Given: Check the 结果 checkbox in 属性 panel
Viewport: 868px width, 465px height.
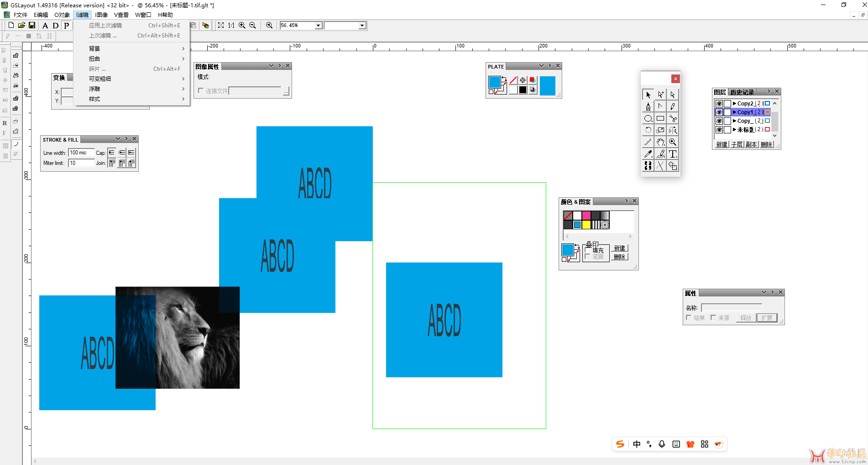Looking at the screenshot, I should (689, 317).
